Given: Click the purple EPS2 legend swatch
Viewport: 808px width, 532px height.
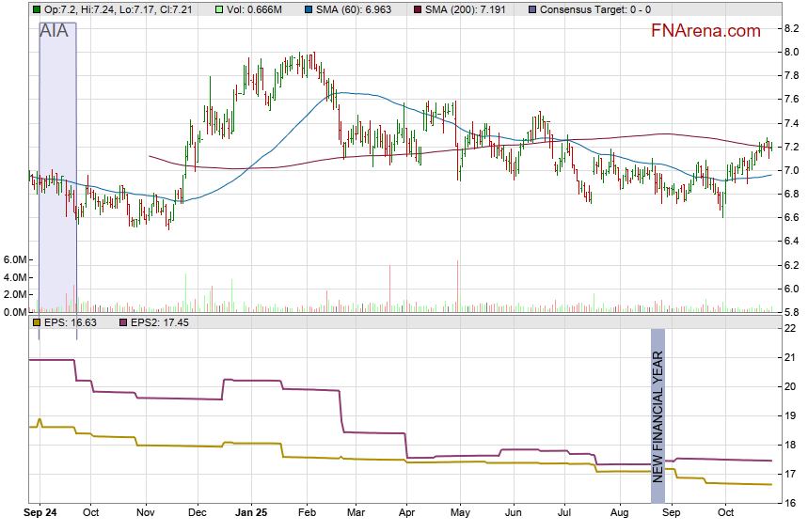Looking at the screenshot, I should coord(124,322).
